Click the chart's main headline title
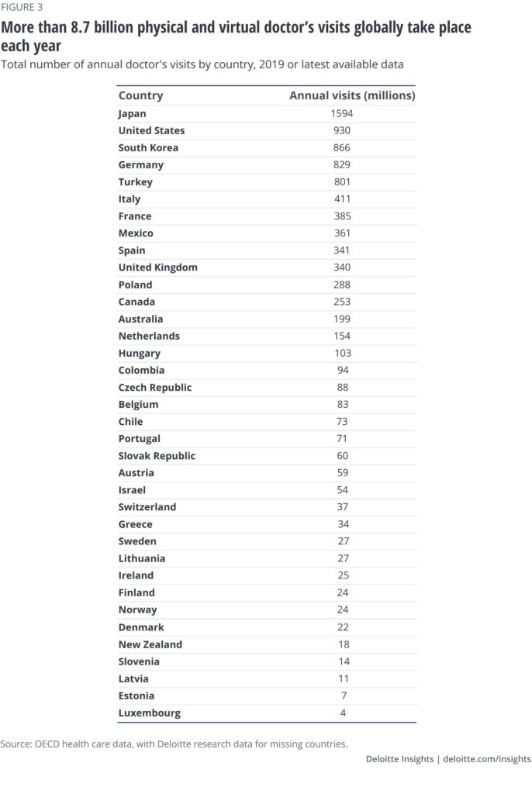The height and width of the screenshot is (794, 532). click(236, 36)
